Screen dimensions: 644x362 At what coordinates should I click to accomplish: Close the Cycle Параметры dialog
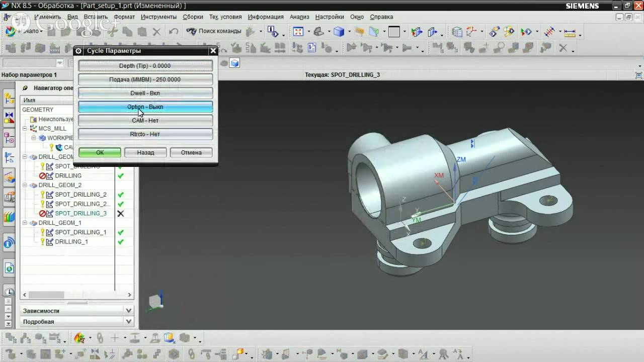[213, 51]
